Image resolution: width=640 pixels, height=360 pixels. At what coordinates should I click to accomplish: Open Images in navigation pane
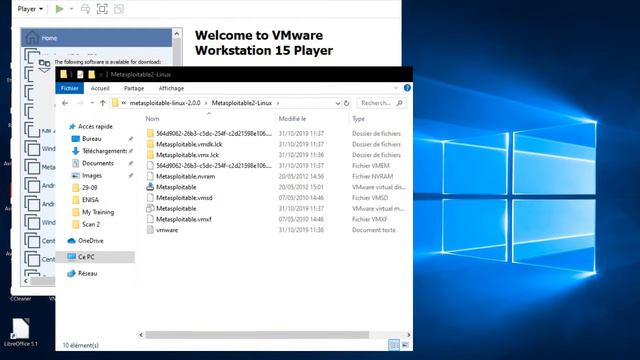pos(92,176)
